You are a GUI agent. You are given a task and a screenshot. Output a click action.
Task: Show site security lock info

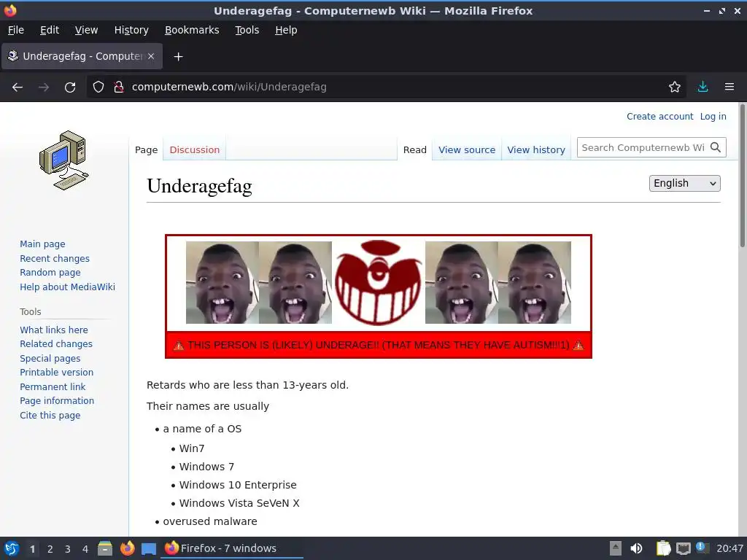point(119,87)
